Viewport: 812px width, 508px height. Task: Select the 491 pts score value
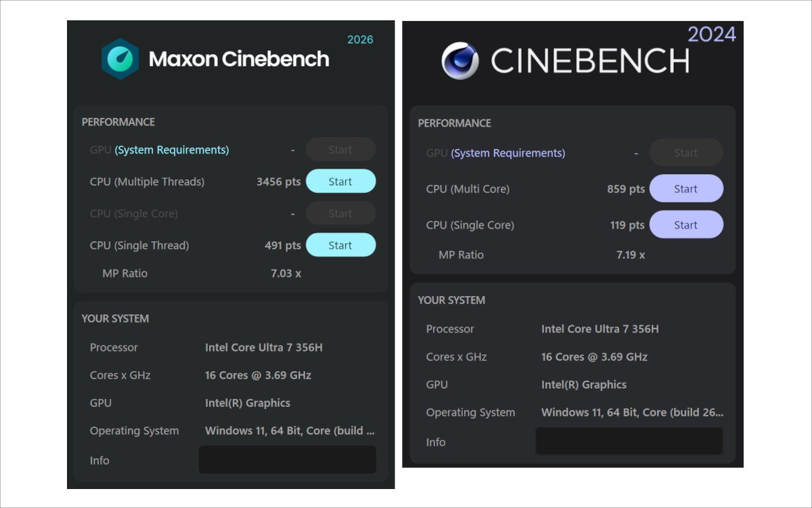point(283,245)
